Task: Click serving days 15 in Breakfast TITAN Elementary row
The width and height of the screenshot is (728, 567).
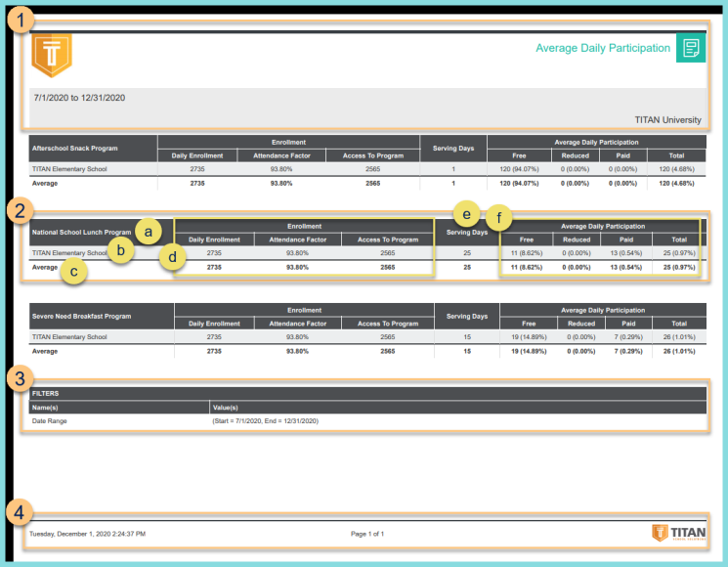Action: (467, 337)
